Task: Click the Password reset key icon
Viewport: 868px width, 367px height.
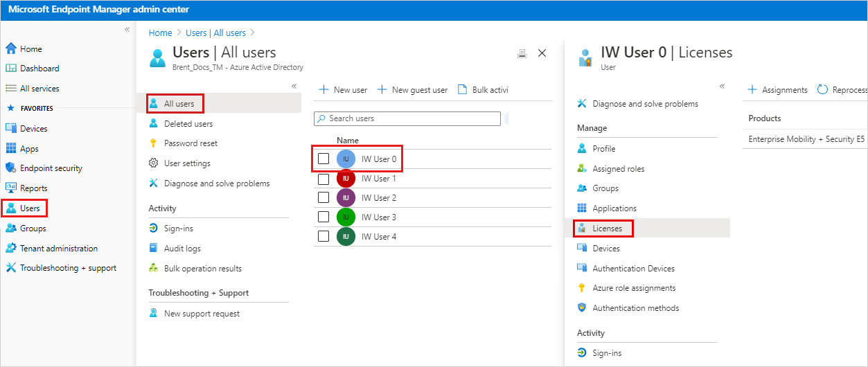Action: click(x=154, y=143)
